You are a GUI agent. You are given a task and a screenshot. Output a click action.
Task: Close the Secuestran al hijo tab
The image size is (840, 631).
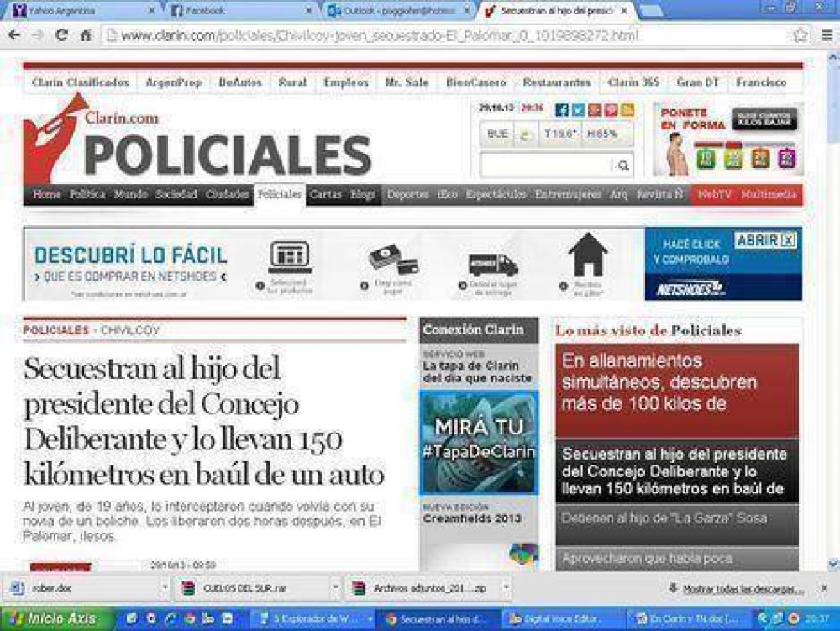[624, 10]
